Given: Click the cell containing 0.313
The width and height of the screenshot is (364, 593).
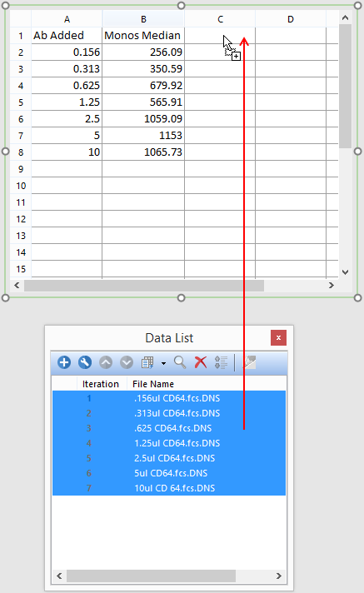Looking at the screenshot, I should point(67,69).
